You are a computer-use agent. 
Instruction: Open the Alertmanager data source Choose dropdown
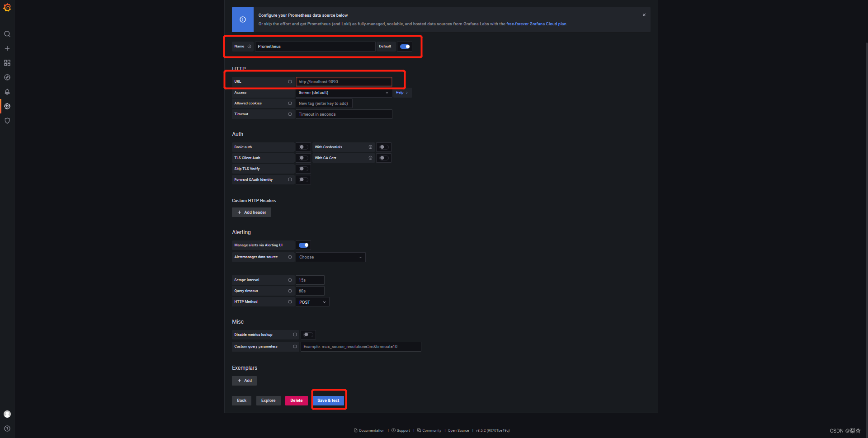pos(330,257)
